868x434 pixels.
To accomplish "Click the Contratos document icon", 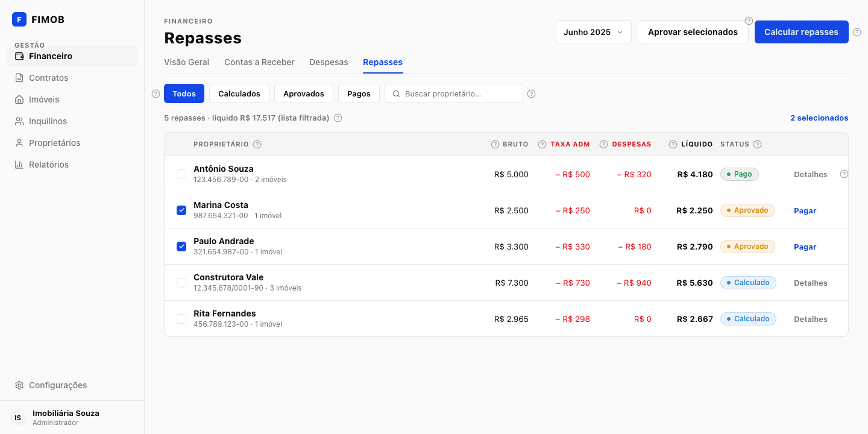I will (x=19, y=78).
